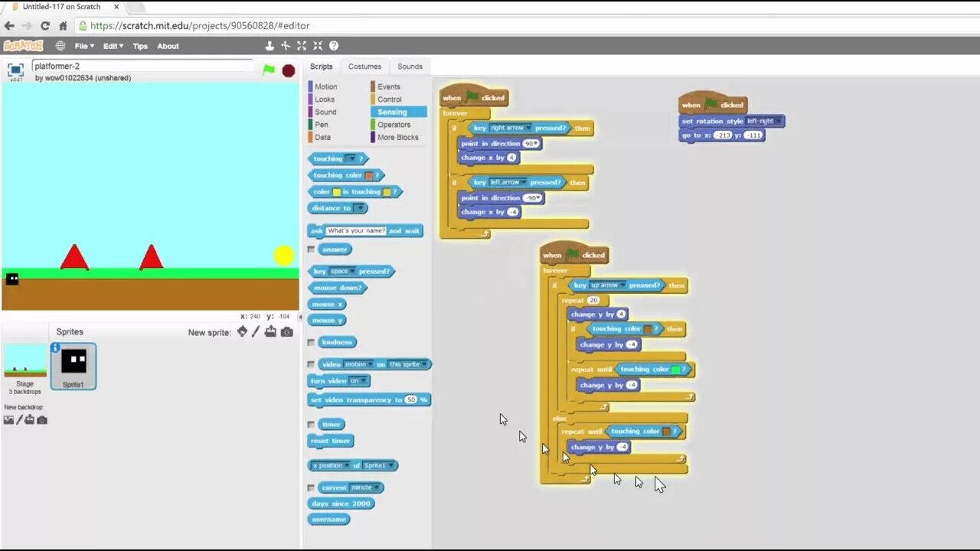
Task: Take new backdrop from camera
Action: tap(42, 419)
